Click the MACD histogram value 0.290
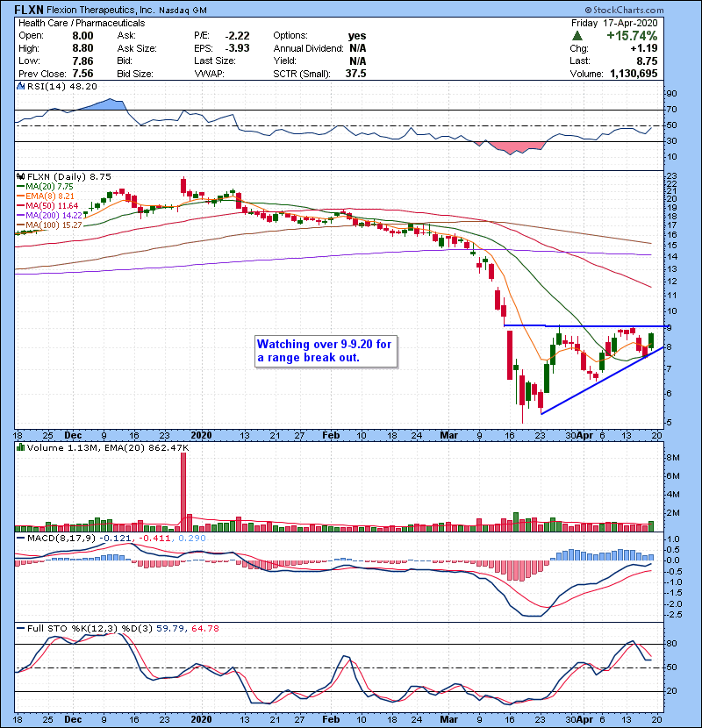The height and width of the screenshot is (728, 702). click(x=192, y=539)
